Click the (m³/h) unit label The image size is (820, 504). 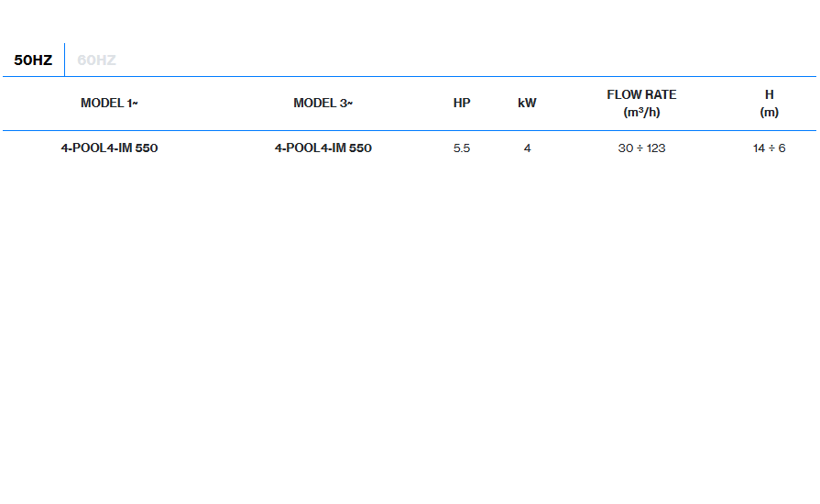pyautogui.click(x=641, y=112)
